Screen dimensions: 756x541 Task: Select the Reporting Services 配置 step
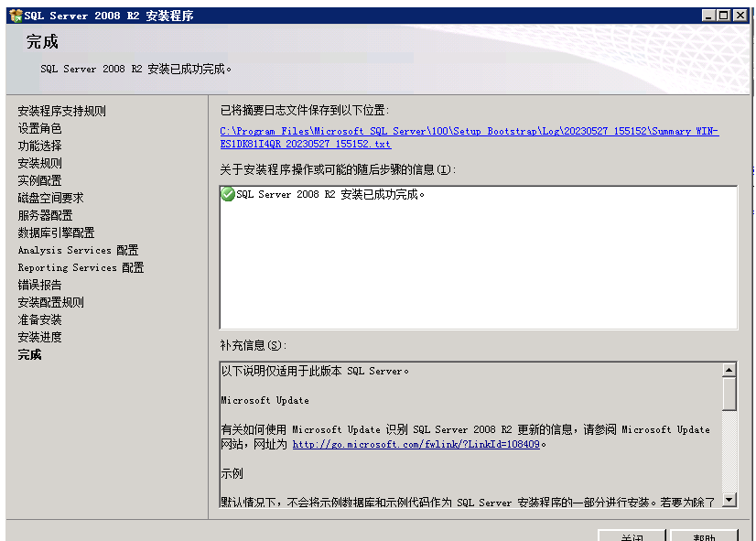pos(81,267)
